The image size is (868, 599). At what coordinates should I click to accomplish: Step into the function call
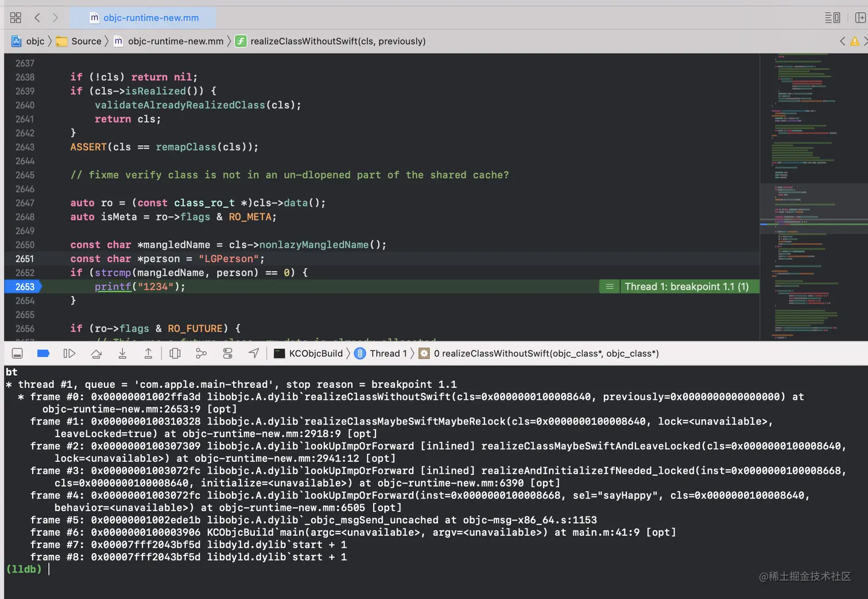point(122,353)
